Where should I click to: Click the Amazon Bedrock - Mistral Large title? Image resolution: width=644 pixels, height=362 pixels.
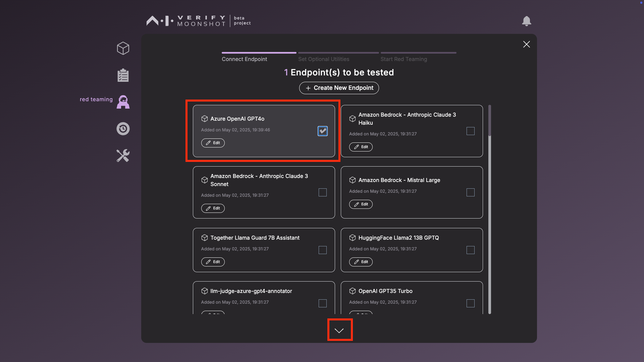pyautogui.click(x=399, y=180)
